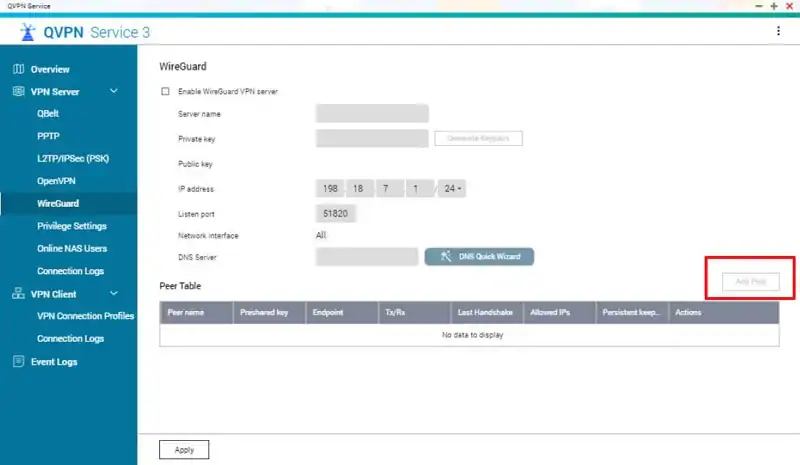Viewport: 800px width, 465px height.
Task: Click the 'No data to display' text
Action: pyautogui.click(x=472, y=335)
